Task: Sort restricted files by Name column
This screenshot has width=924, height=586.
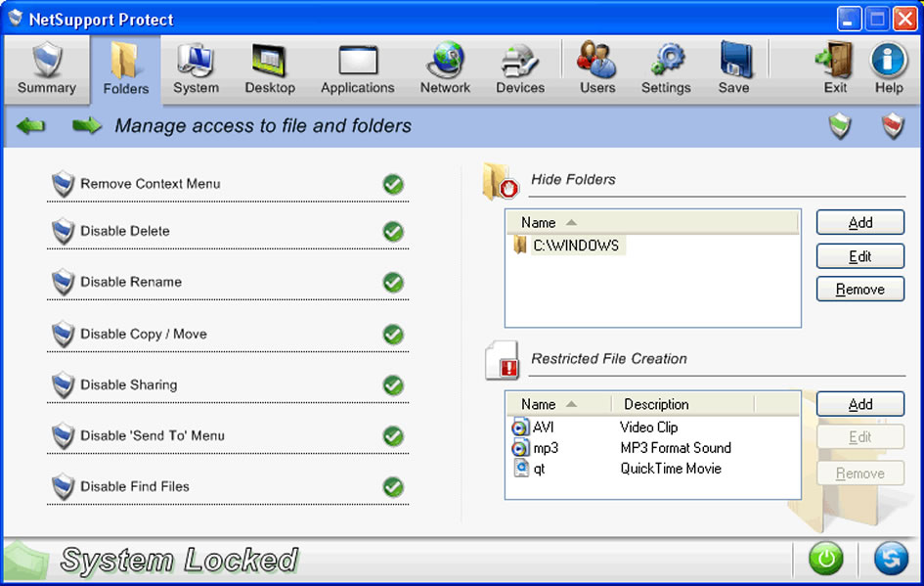Action: 558,404
